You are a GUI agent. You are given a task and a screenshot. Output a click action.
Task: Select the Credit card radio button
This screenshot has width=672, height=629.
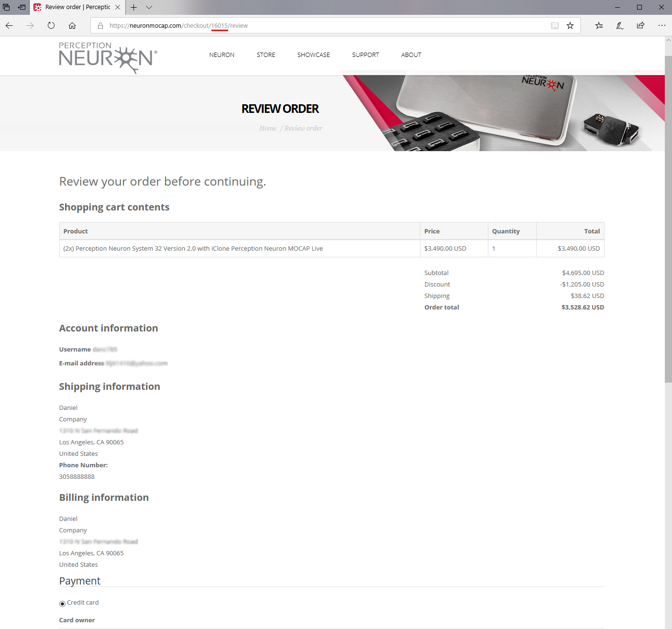click(62, 604)
